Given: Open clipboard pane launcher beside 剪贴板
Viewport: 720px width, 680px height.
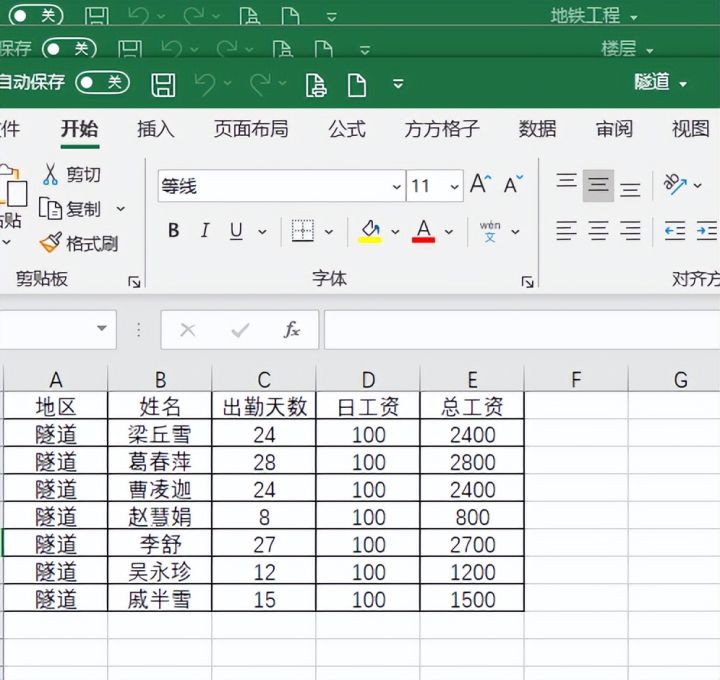Looking at the screenshot, I should pyautogui.click(x=134, y=282).
